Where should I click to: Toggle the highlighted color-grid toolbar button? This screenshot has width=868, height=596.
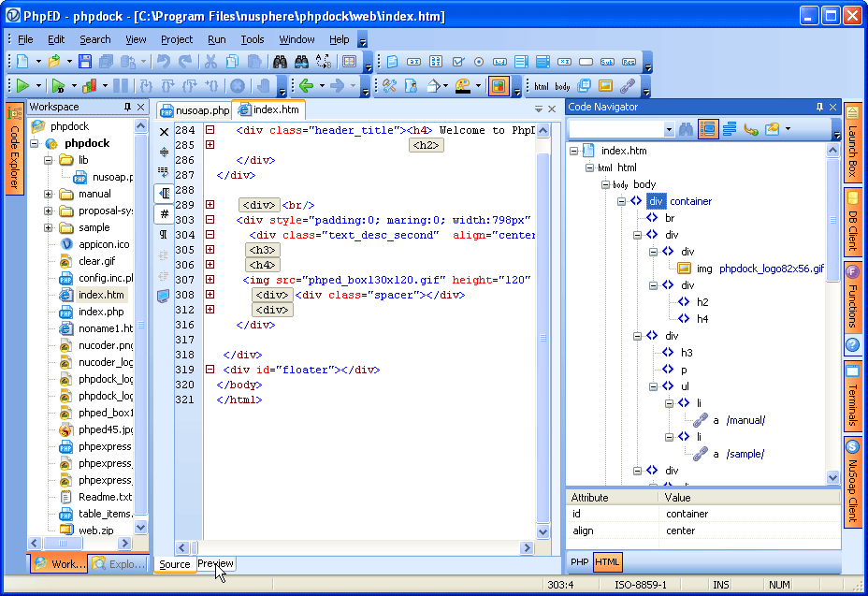(x=499, y=86)
